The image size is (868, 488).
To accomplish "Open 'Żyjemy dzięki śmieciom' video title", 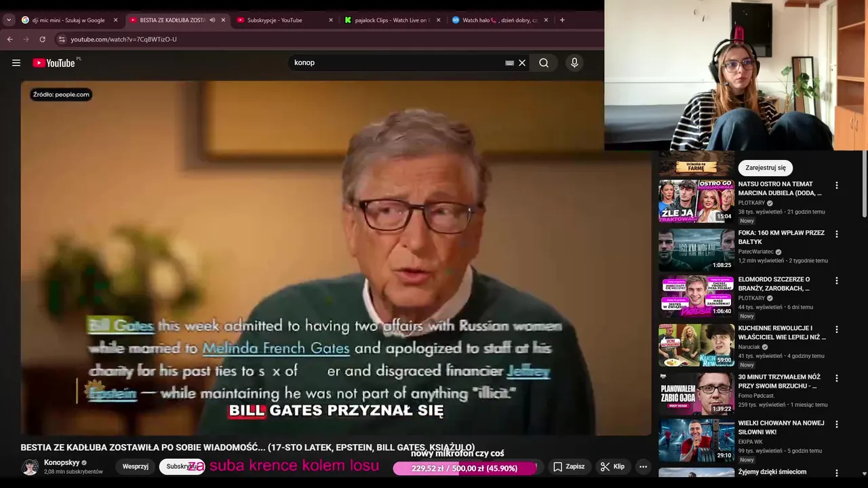I will point(772,472).
